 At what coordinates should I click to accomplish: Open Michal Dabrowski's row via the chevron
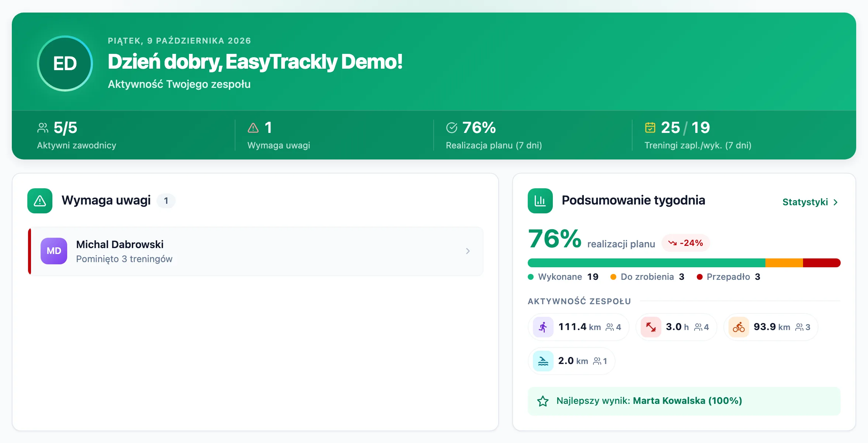pyautogui.click(x=468, y=251)
